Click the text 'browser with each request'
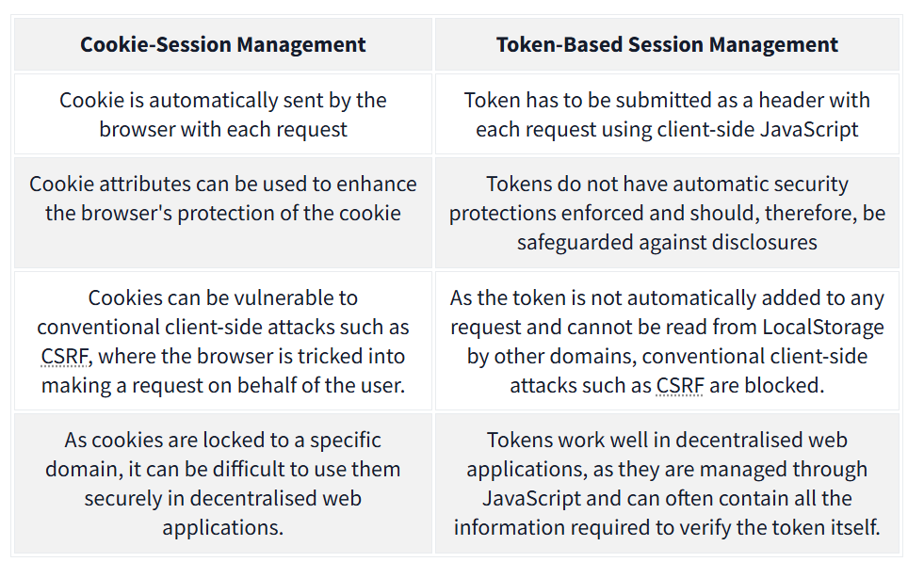Screen dimensions: 924x578 tap(222, 130)
